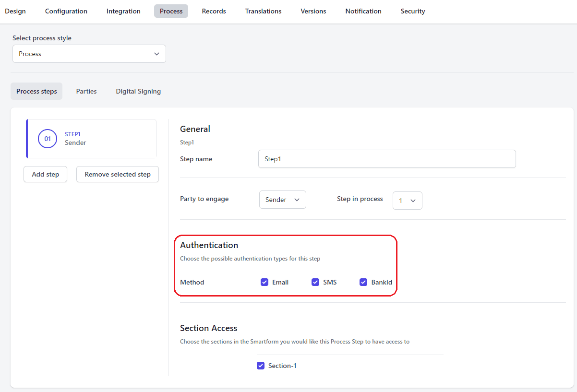Open the Step in process dropdown
The height and width of the screenshot is (392, 577).
tap(407, 201)
